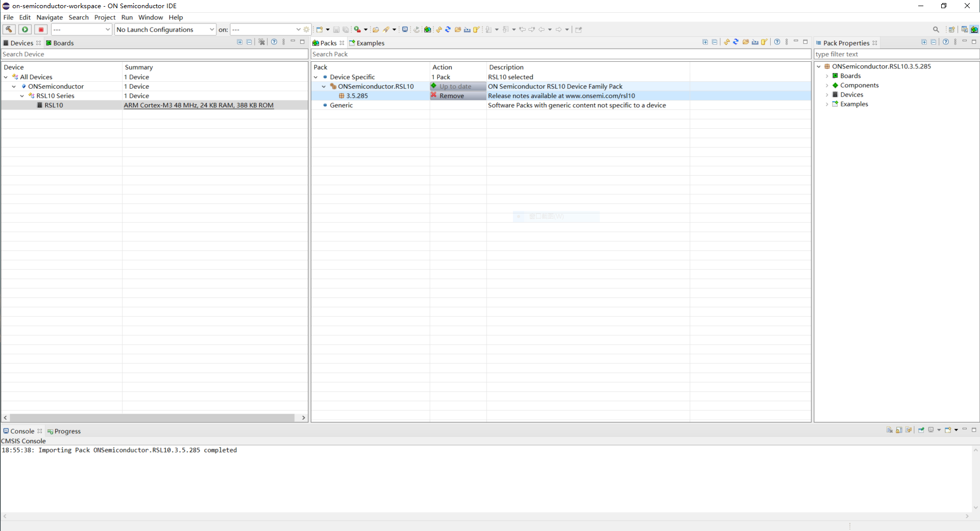The width and height of the screenshot is (980, 531).
Task: Open No Launch Configurations dropdown
Action: coord(165,30)
